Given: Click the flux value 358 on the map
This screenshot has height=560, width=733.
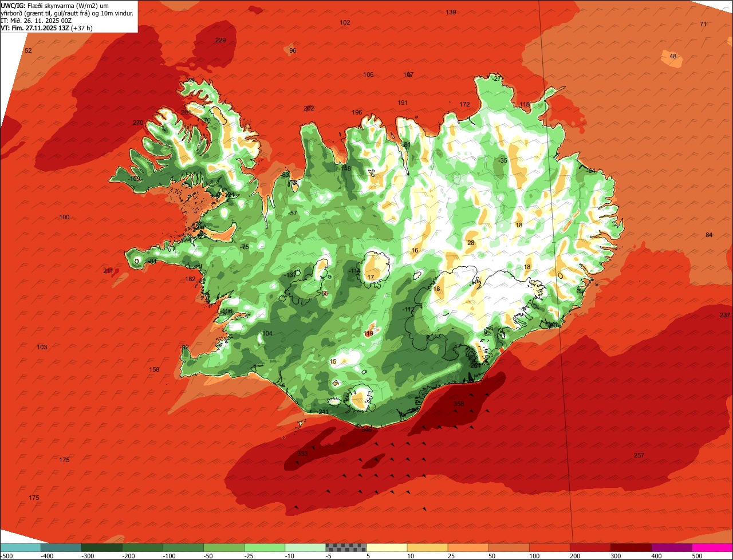Looking at the screenshot, I should [459, 404].
